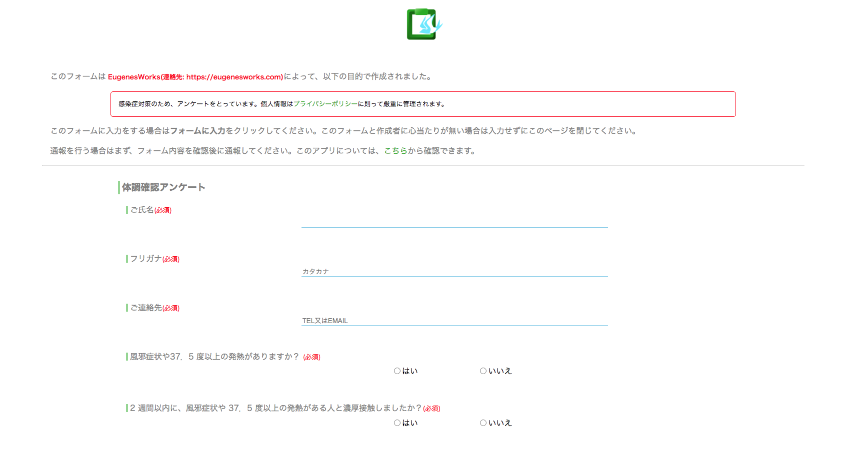Open the EugenesWorks contact link
The height and width of the screenshot is (450, 868).
pos(195,77)
